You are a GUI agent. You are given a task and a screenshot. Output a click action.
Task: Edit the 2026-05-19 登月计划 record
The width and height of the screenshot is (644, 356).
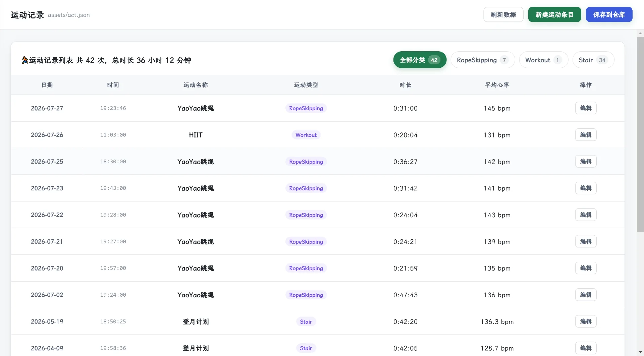click(x=586, y=321)
